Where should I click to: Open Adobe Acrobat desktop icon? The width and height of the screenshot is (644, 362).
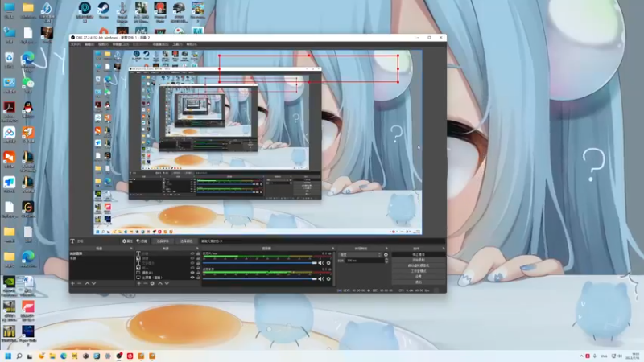click(x=9, y=111)
